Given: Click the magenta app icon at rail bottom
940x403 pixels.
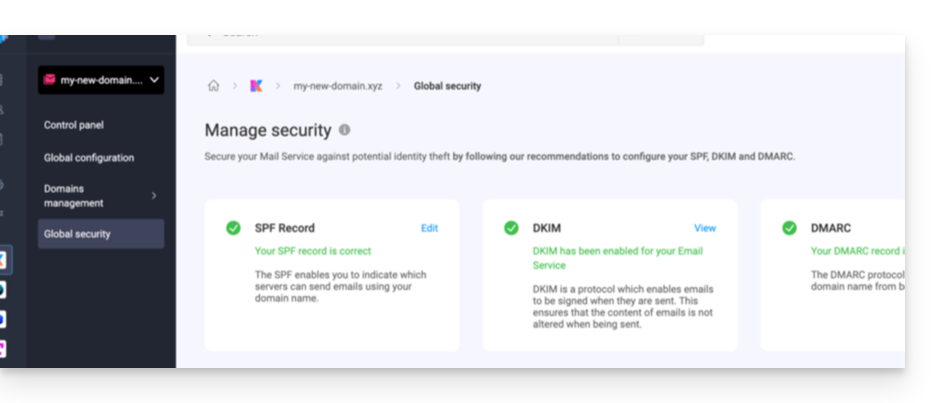Looking at the screenshot, I should tap(2, 348).
